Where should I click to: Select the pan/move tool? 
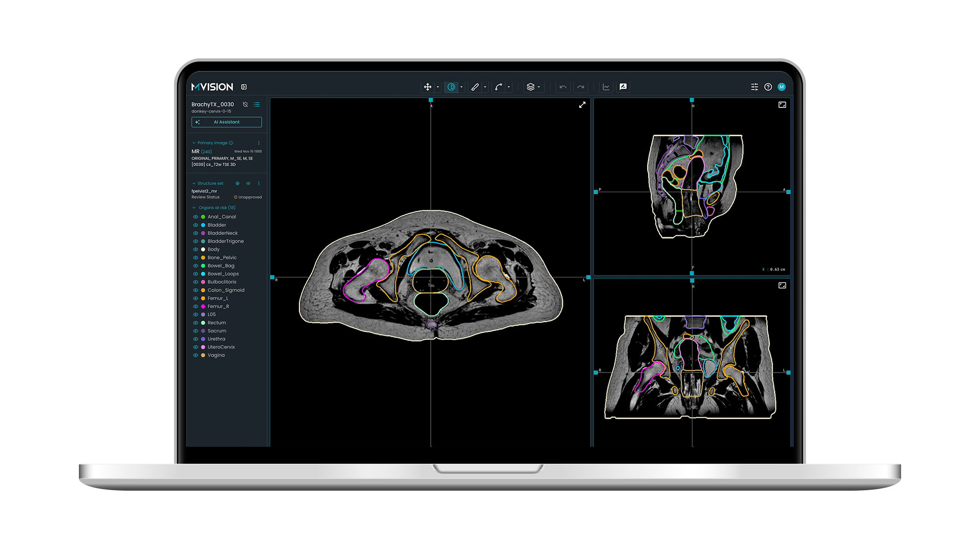(x=427, y=87)
